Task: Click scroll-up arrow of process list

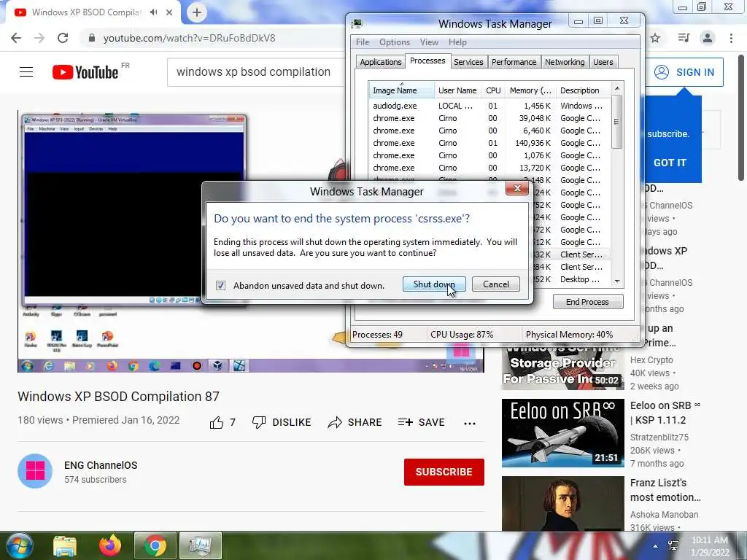Action: tap(617, 88)
